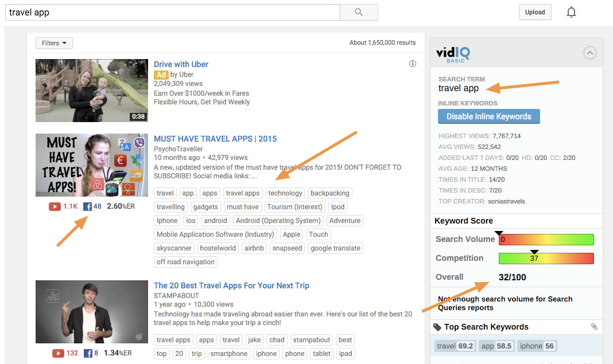
Task: Click the skyscanner tag
Action: click(174, 248)
